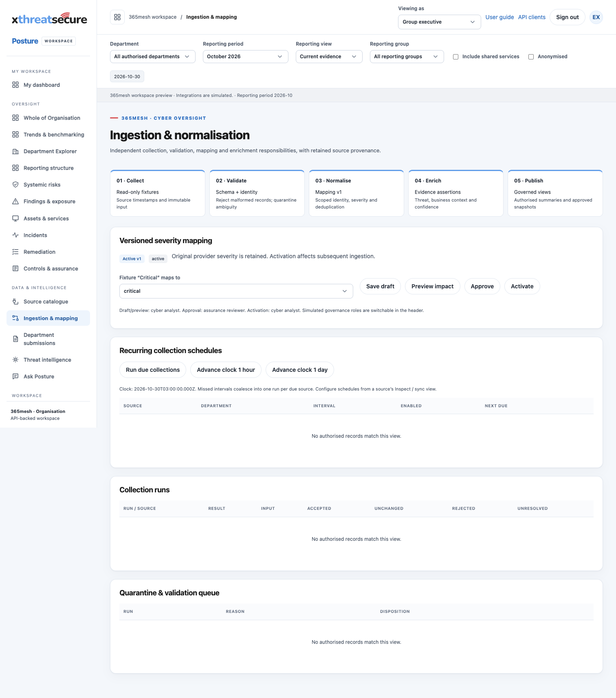
Task: Click the EX user avatar
Action: coord(596,17)
